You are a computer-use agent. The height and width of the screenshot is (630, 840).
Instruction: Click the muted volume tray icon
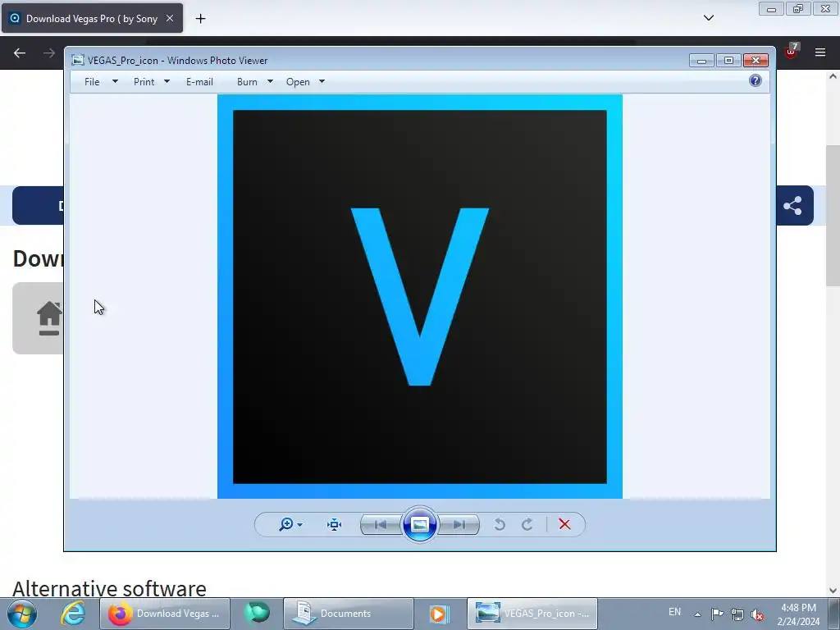757,614
